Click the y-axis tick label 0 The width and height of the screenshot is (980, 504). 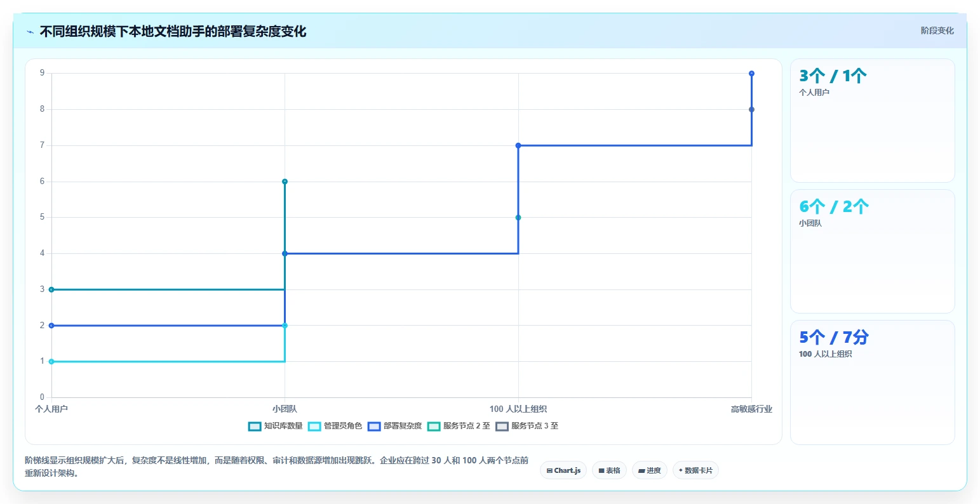click(x=43, y=397)
